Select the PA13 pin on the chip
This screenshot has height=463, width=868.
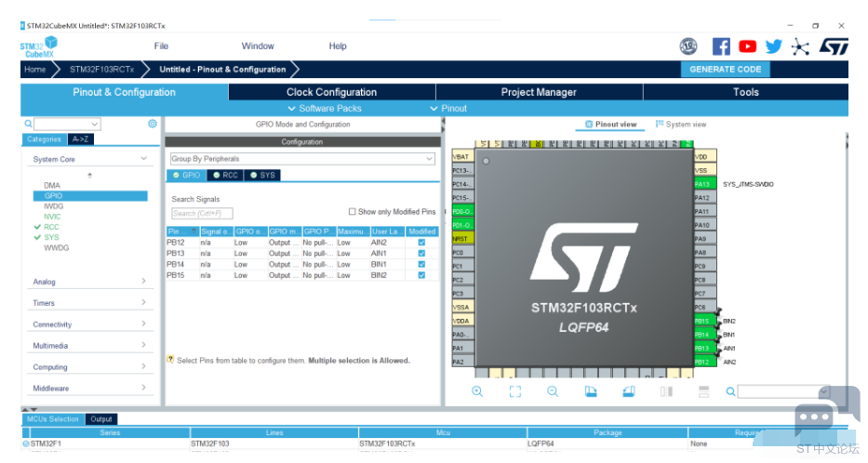tap(704, 184)
